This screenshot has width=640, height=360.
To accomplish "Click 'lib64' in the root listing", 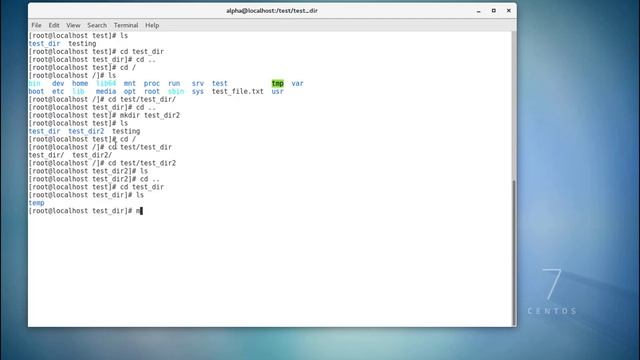I will click(106, 83).
